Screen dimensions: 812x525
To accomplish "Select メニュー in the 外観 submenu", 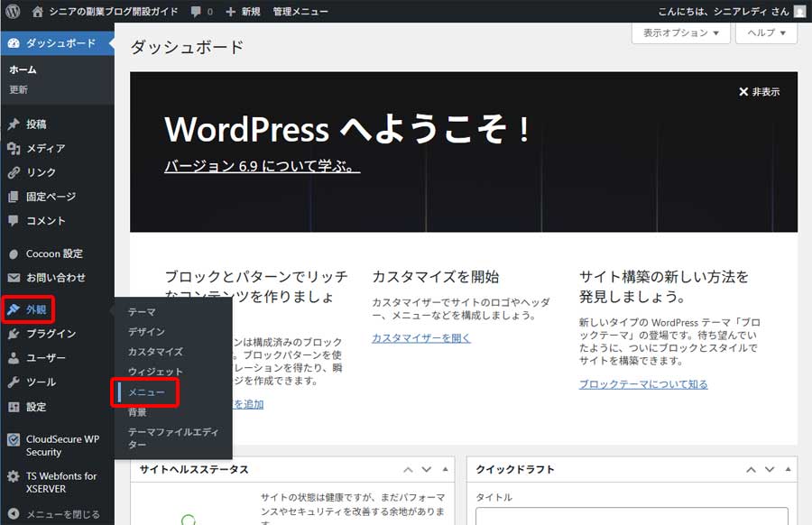I will click(147, 393).
